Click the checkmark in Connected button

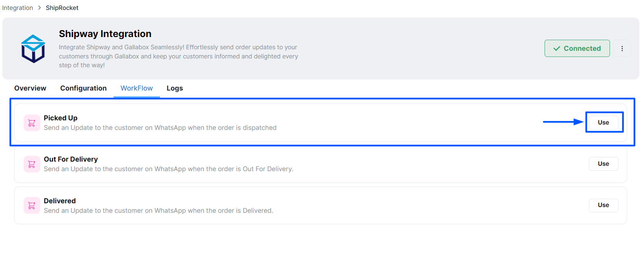557,49
